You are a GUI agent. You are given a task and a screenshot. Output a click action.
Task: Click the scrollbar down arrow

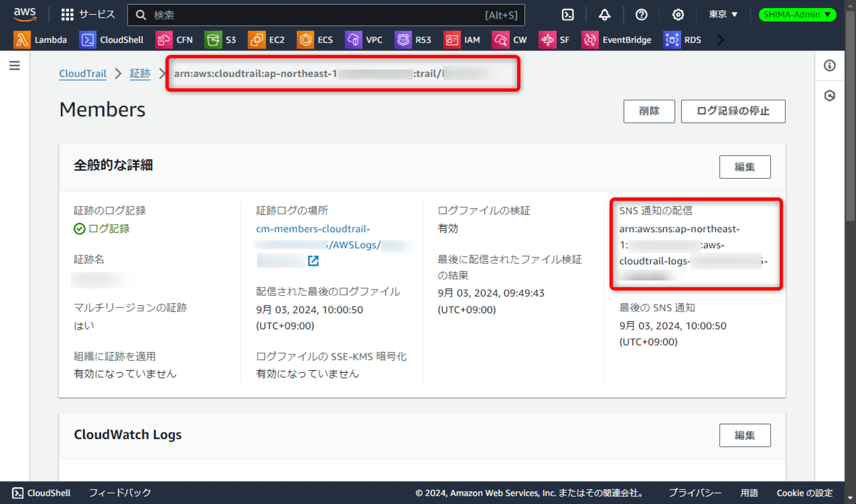pyautogui.click(x=850, y=498)
